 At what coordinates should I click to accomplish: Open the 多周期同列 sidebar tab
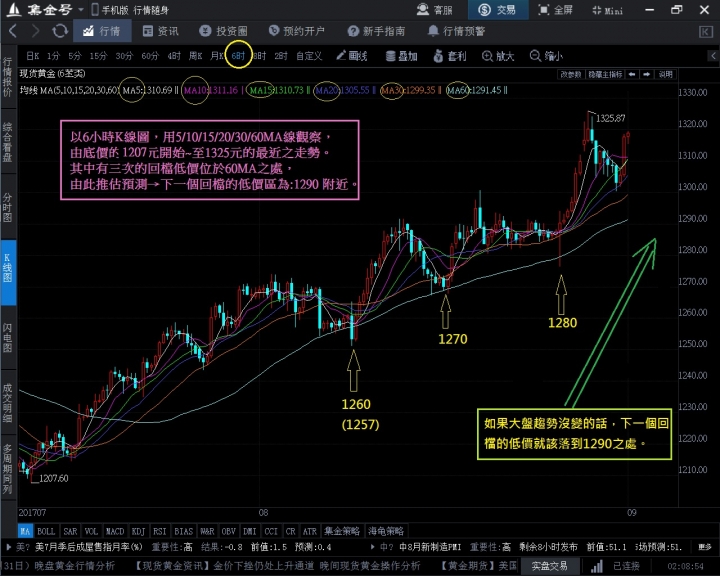coord(8,469)
